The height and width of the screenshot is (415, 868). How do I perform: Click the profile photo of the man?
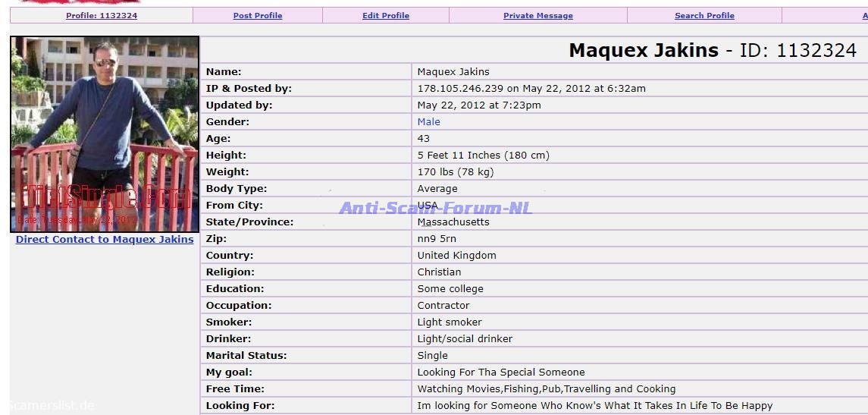pos(105,134)
